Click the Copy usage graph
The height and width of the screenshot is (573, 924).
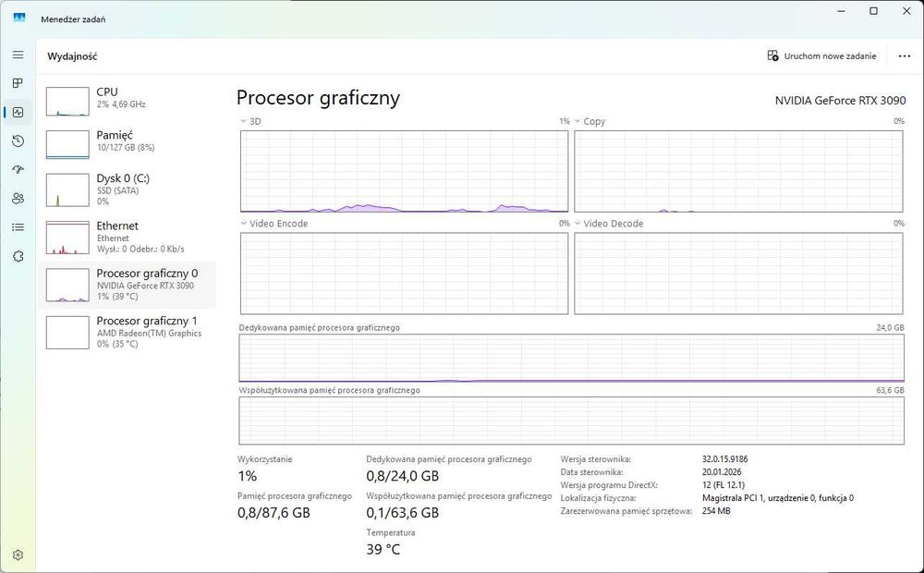(x=738, y=171)
